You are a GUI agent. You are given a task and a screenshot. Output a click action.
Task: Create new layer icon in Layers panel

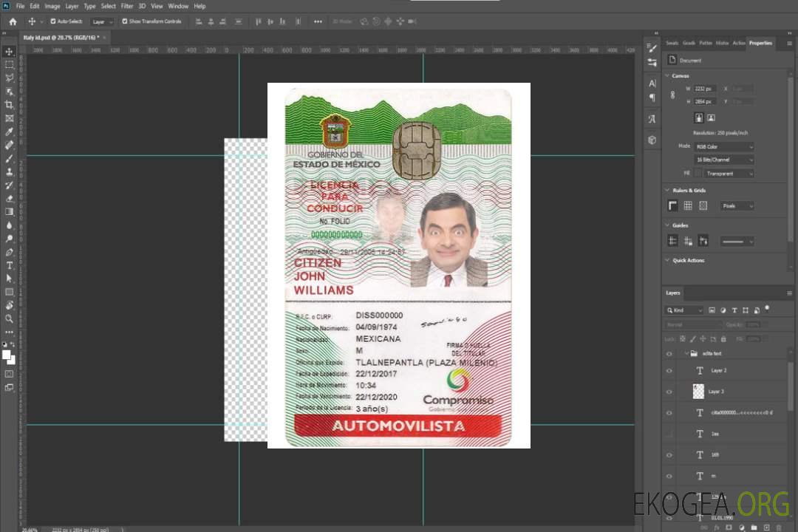[766, 528]
